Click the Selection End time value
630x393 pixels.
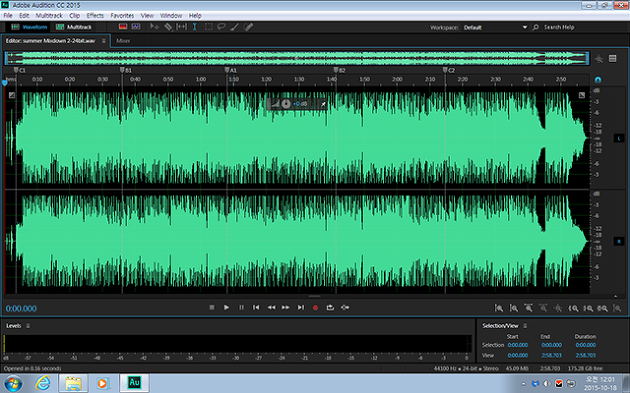(x=551, y=345)
